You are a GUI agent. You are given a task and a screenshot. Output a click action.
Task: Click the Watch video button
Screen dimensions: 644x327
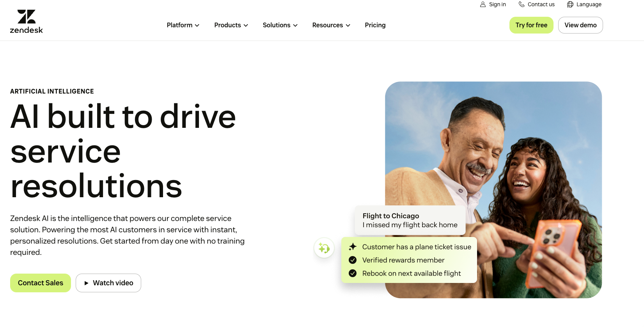[x=108, y=283]
